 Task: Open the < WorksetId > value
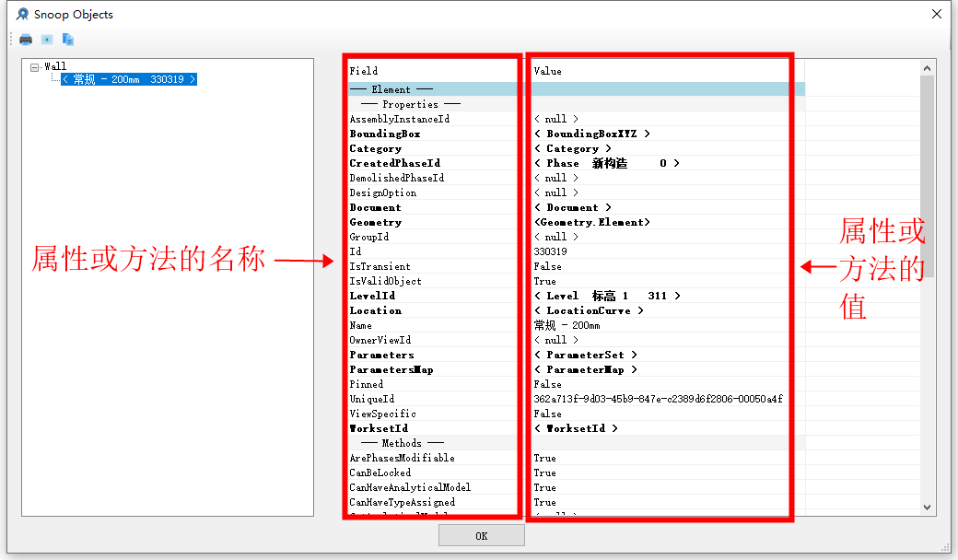click(x=576, y=428)
